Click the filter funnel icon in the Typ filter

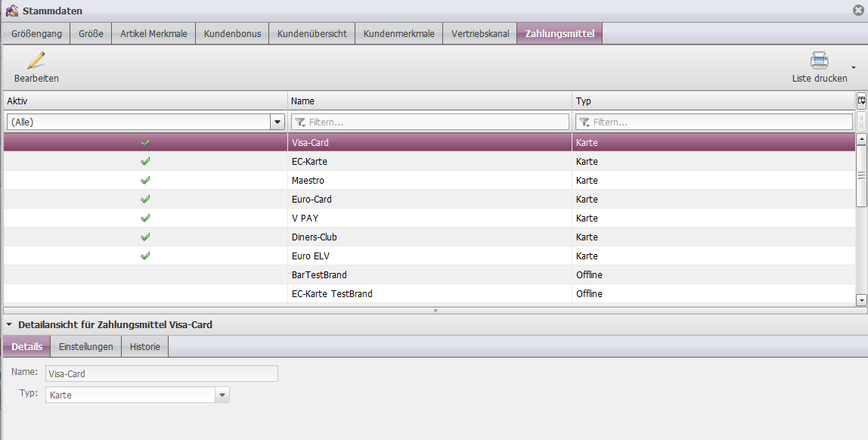[584, 122]
